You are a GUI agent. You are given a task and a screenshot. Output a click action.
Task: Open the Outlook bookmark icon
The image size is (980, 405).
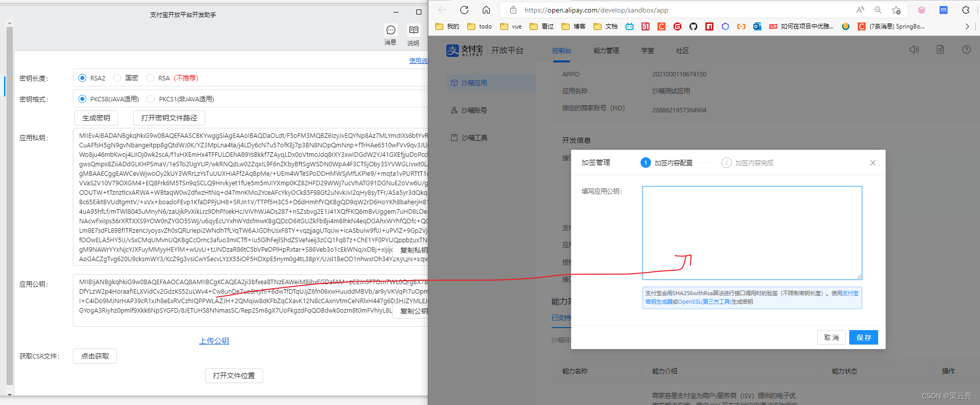coord(757,26)
